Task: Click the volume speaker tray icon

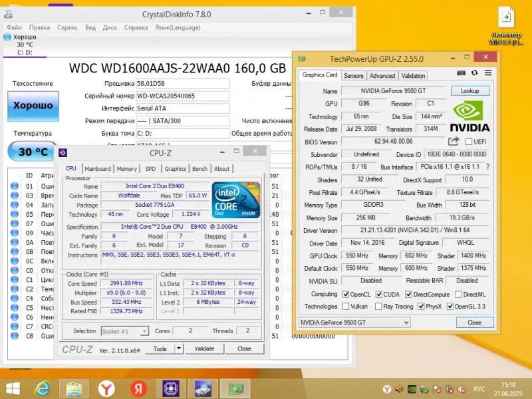Action: tap(399, 389)
